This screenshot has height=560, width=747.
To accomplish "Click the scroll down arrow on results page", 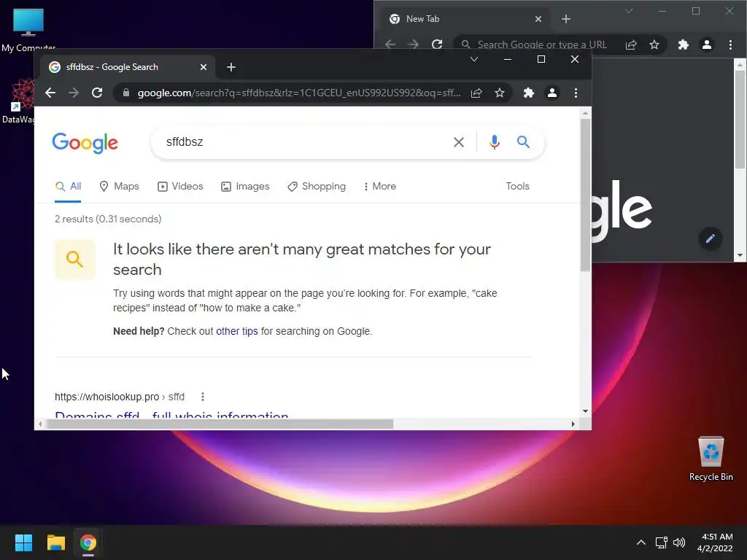I will [x=586, y=411].
